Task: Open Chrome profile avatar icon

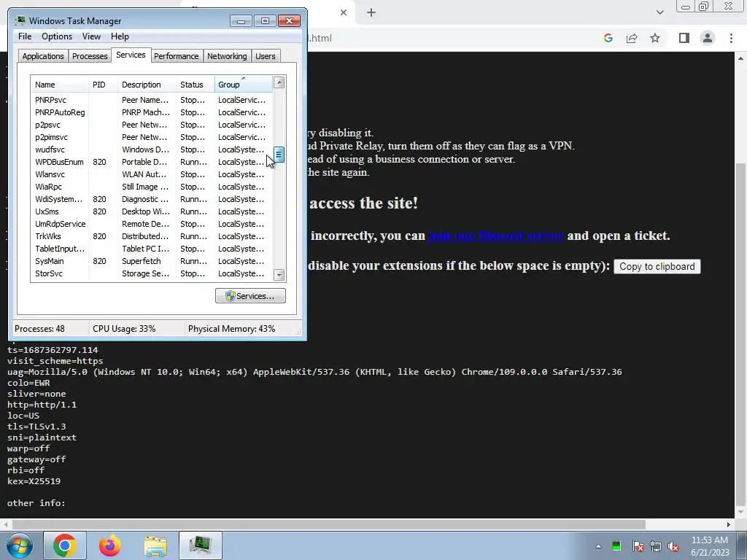Action: (708, 38)
